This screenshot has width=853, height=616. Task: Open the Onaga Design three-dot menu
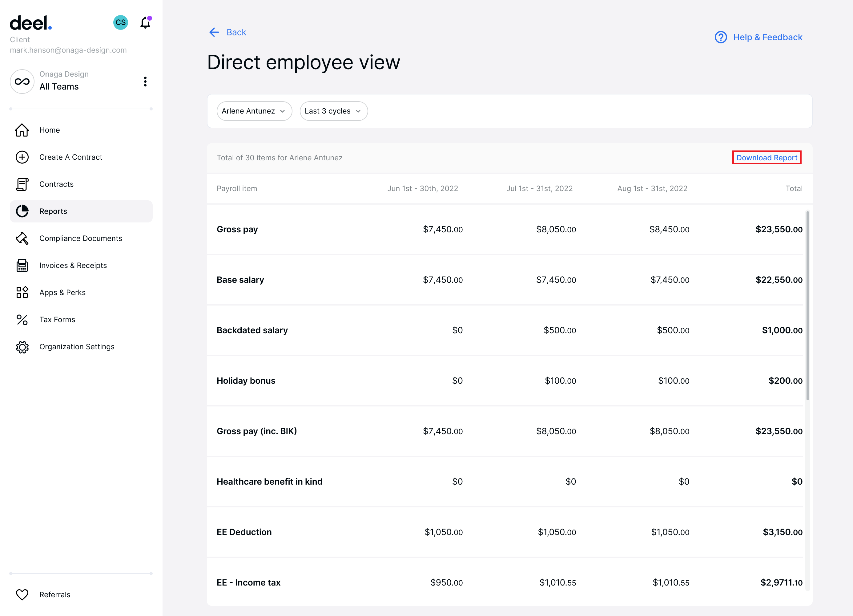[145, 82]
